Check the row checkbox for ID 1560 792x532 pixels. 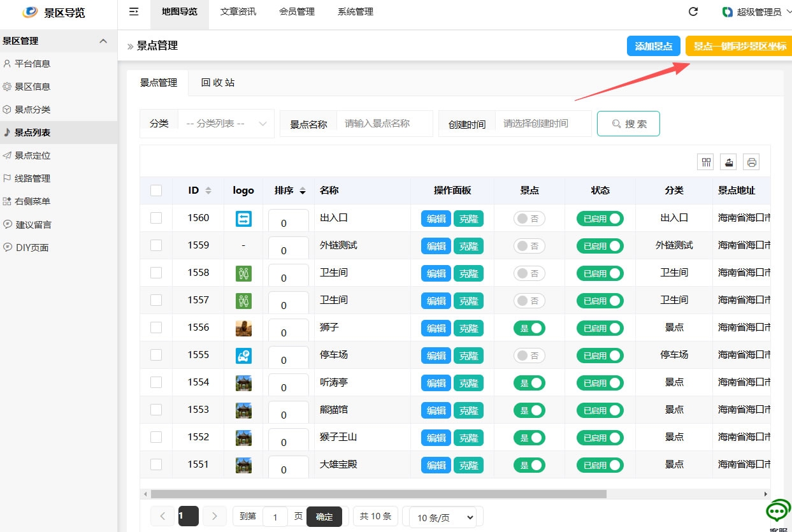pyautogui.click(x=156, y=218)
